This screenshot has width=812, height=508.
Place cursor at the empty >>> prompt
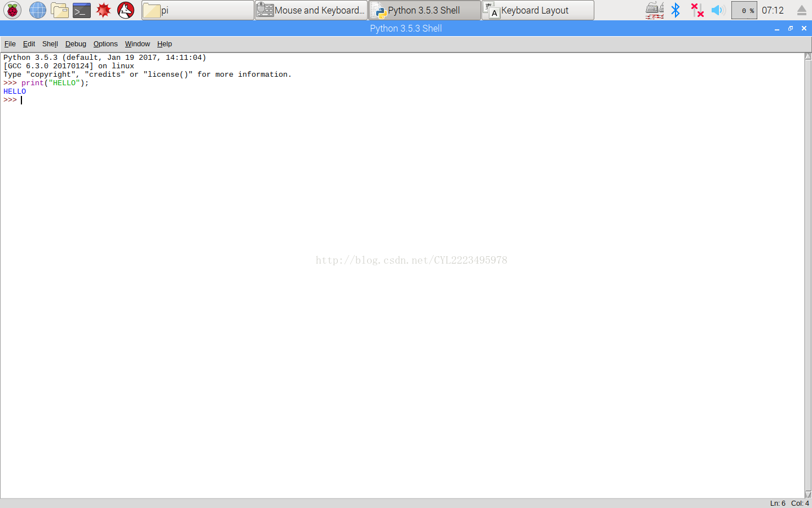[x=21, y=100]
